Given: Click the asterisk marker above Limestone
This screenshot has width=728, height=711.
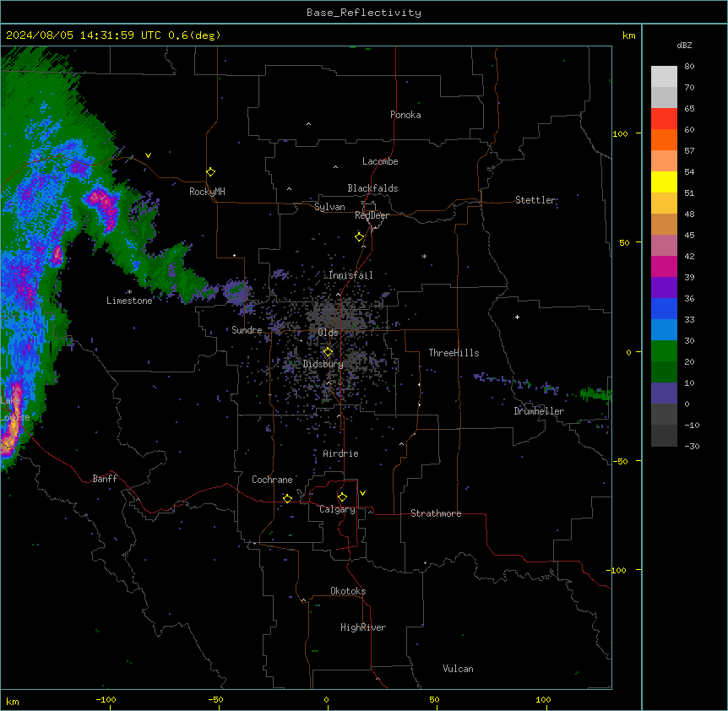Looking at the screenshot, I should click(x=129, y=292).
